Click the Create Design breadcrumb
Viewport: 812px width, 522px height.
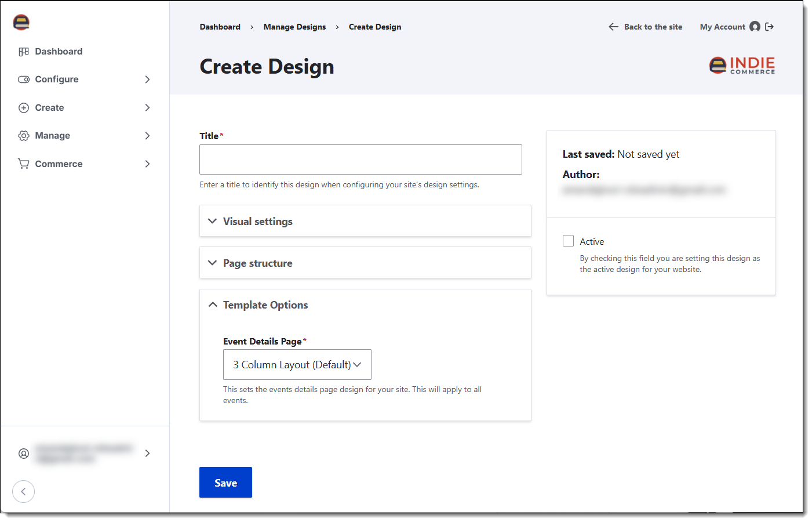[x=375, y=27]
